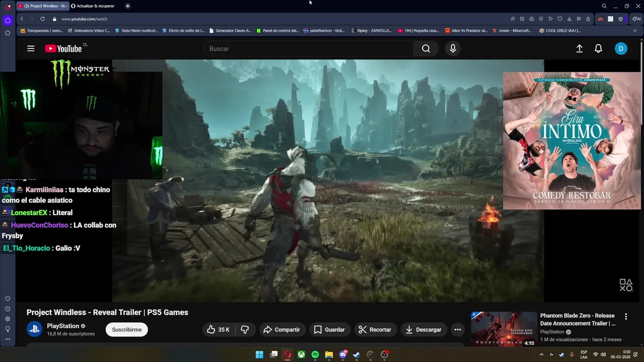Open Texto Neón multicol... bookmark
The width and height of the screenshot is (644, 362).
136,31
